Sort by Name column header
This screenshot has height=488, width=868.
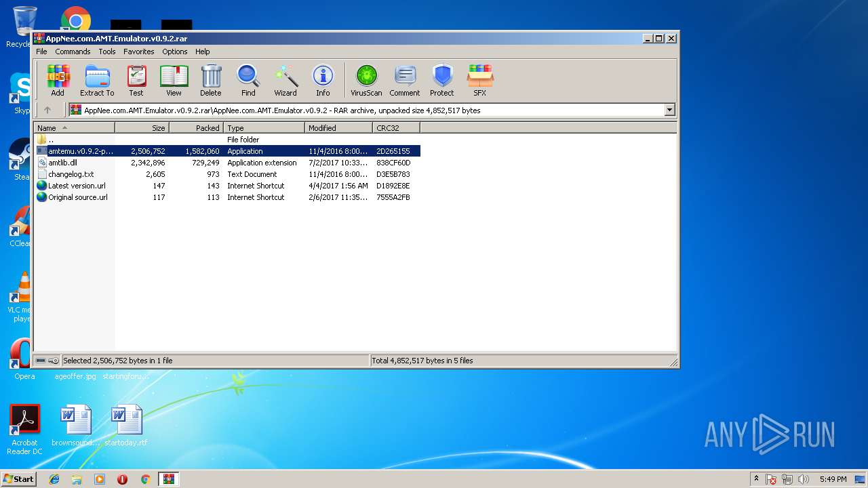[75, 127]
